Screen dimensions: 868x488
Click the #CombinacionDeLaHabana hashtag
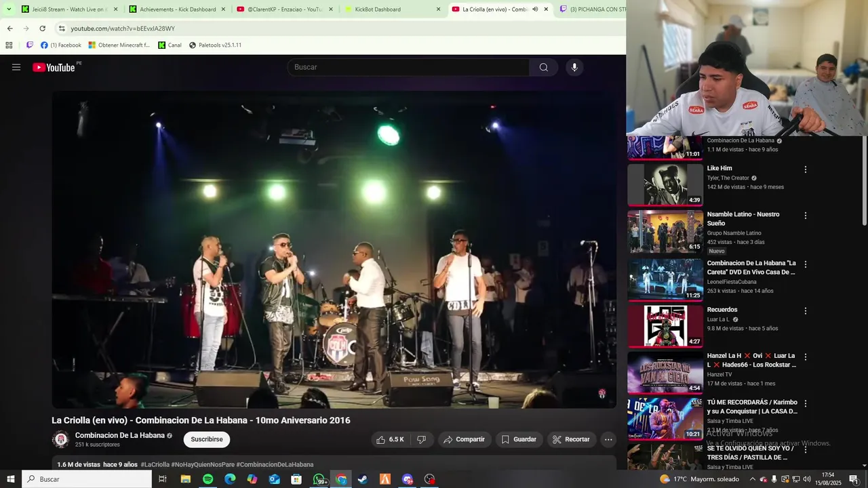tap(275, 464)
